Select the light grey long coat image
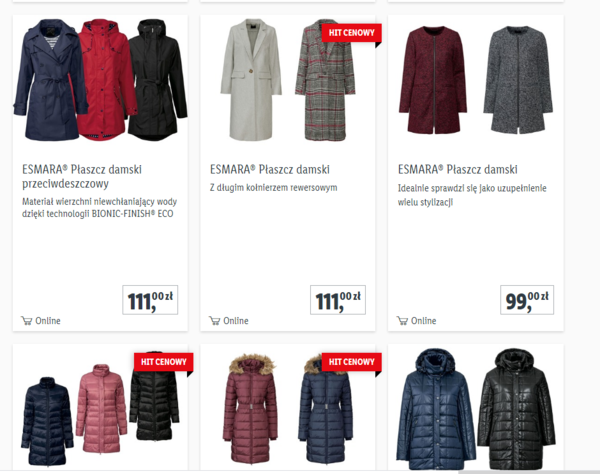Viewport: 600px width, 474px height. tap(251, 80)
